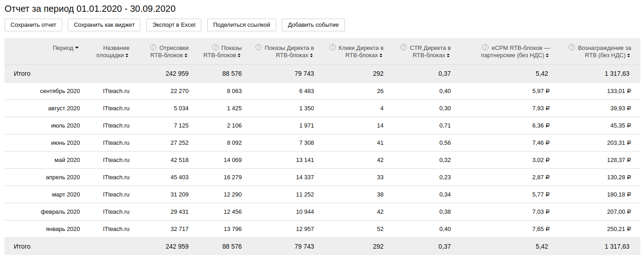Click help icon beside eCPM RTB-блоков header
Screen dimensions: 644x260
[485, 47]
